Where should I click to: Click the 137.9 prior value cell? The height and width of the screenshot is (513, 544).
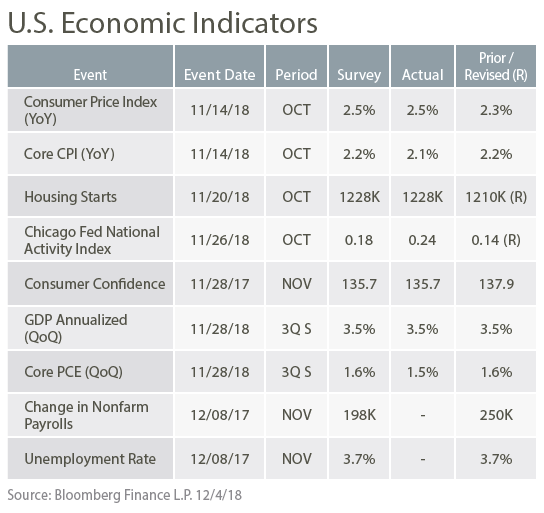click(x=496, y=284)
